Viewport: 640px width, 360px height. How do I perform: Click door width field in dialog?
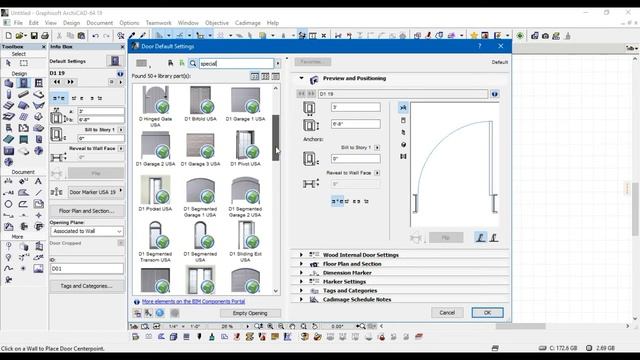click(356, 107)
